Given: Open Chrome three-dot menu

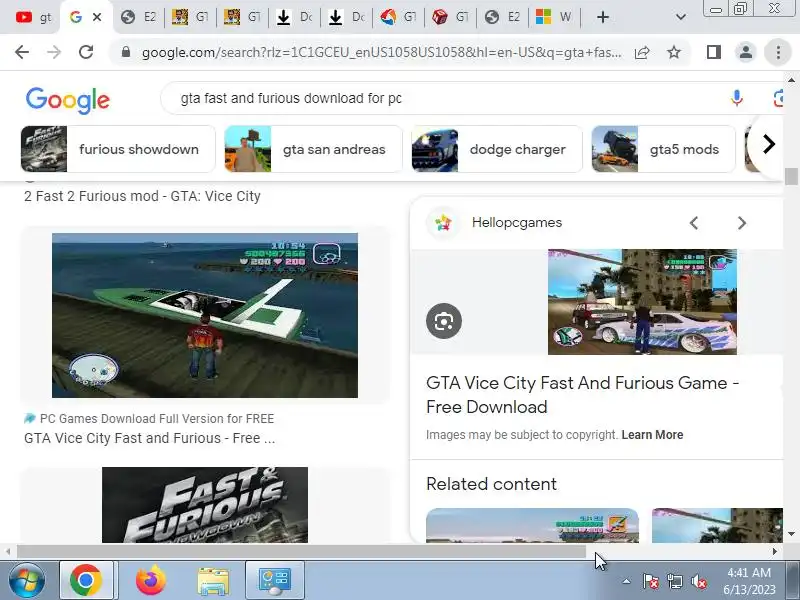Looking at the screenshot, I should tap(778, 52).
